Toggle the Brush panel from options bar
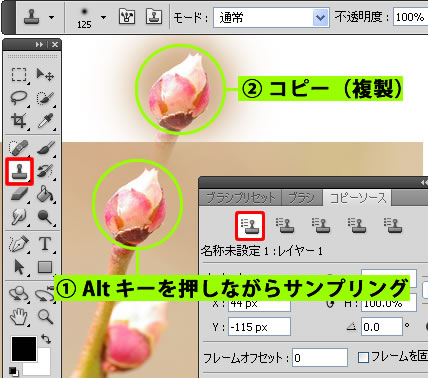Screen dimensions: 428x378 [127, 16]
